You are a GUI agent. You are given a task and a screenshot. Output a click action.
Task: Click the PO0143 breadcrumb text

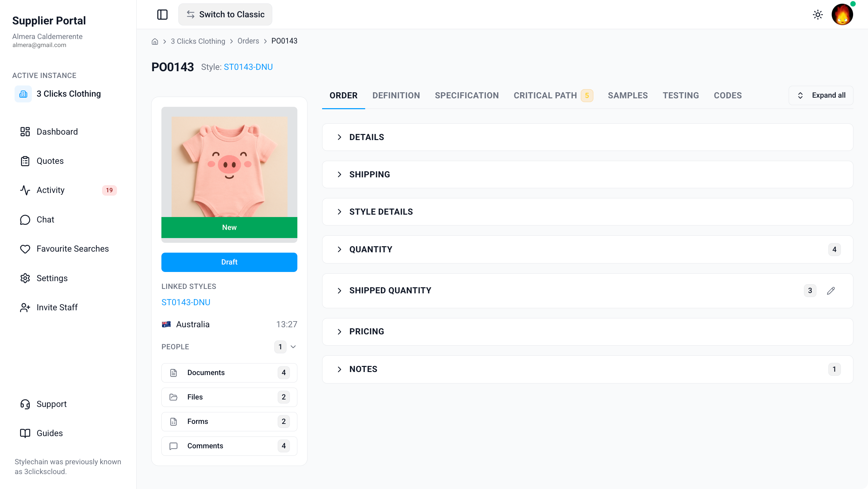click(x=284, y=41)
